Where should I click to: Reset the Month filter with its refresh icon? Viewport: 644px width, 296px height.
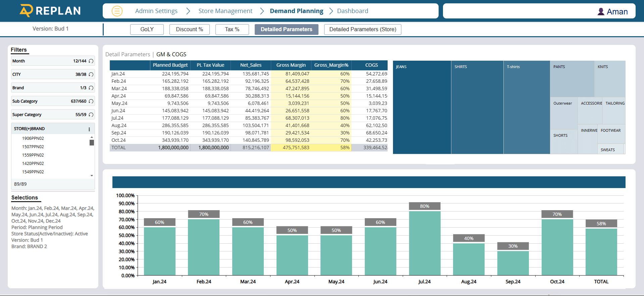coord(91,61)
